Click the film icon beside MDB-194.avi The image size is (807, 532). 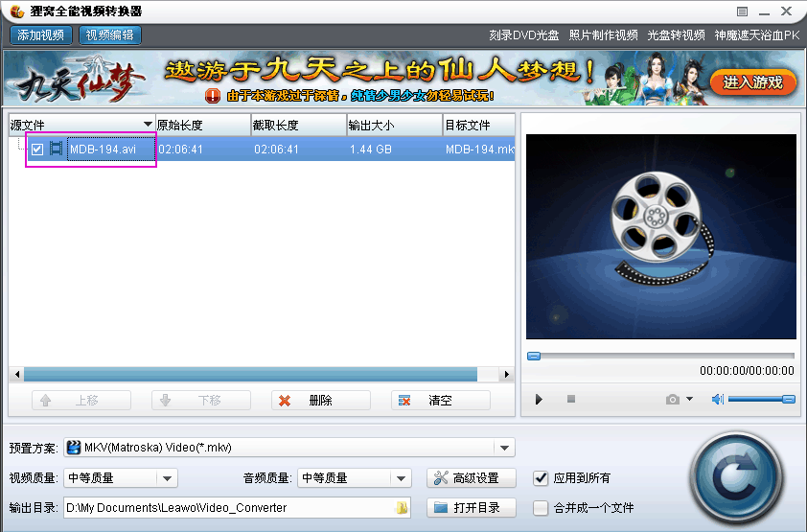click(56, 149)
